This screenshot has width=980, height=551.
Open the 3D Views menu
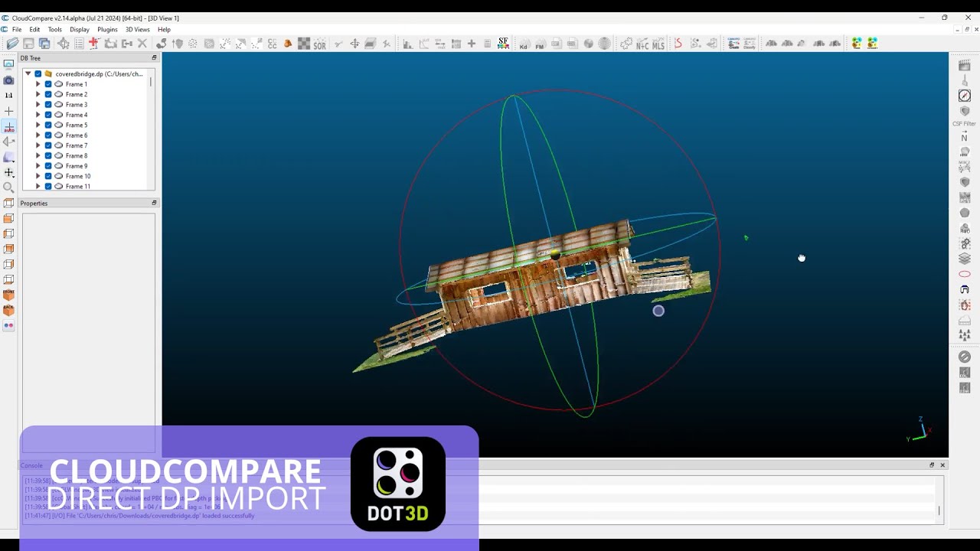point(138,30)
